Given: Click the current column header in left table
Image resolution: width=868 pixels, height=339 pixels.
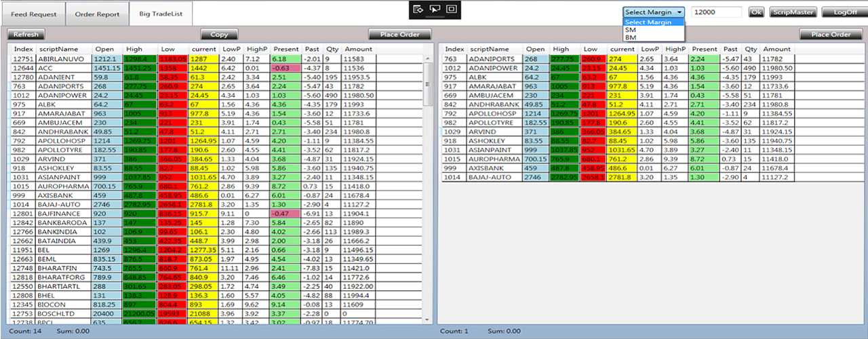Looking at the screenshot, I should point(204,49).
